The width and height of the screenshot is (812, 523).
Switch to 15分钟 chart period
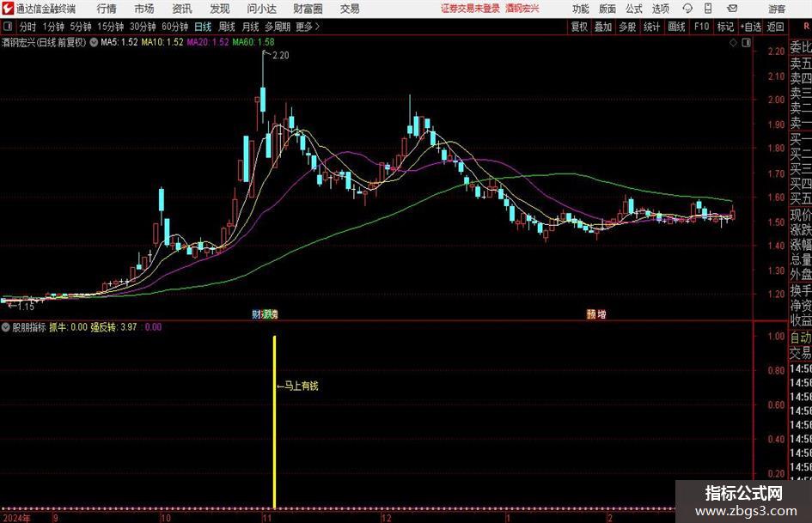tap(110, 27)
